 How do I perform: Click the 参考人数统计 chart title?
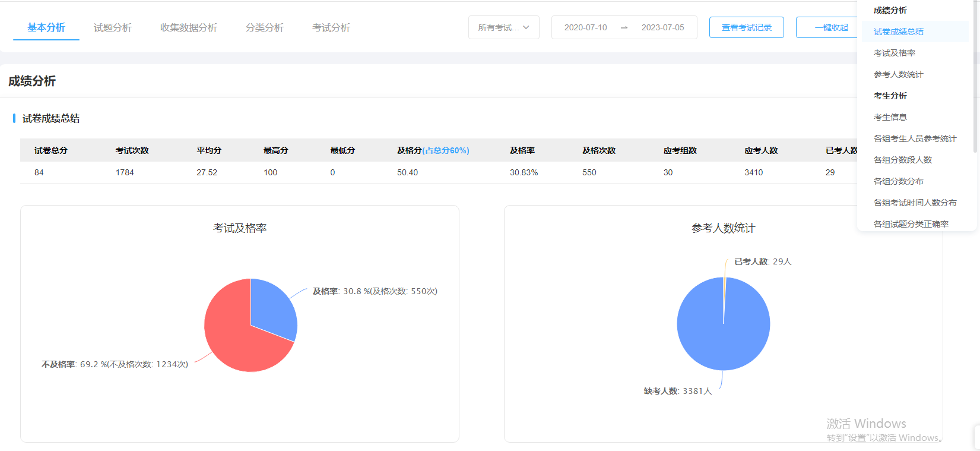coord(724,228)
